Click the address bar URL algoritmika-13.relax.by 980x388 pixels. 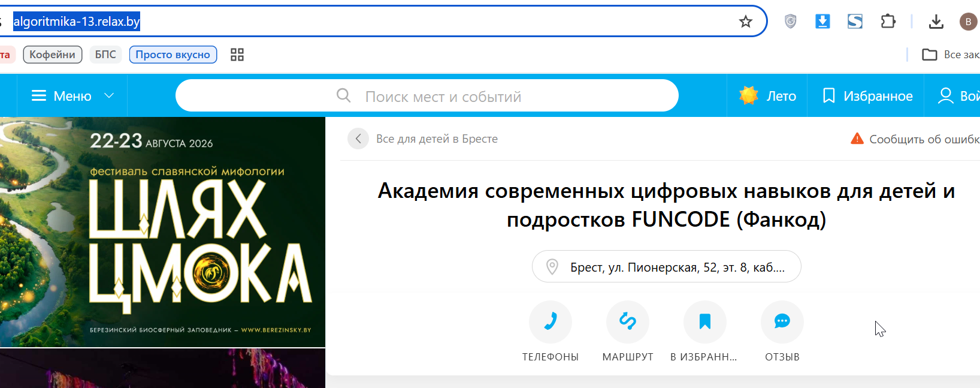[x=77, y=22]
